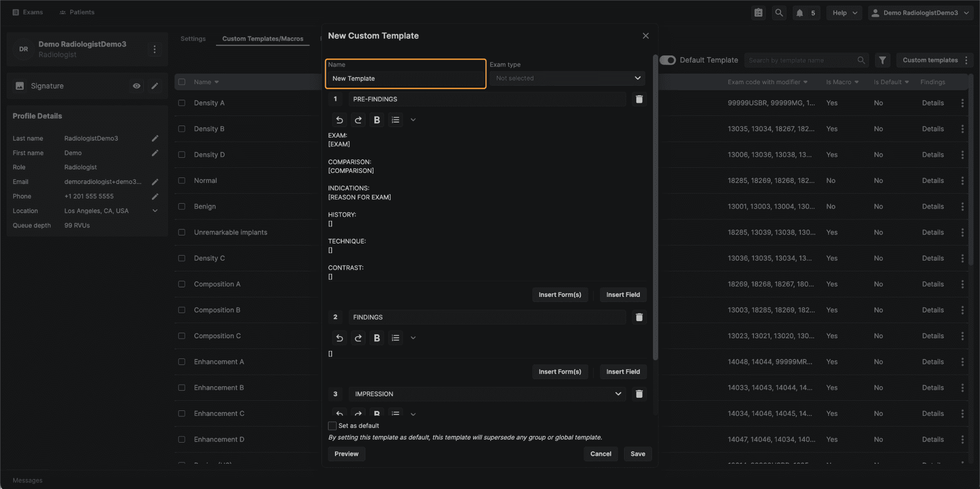980x489 pixels.
Task: Toggle bold in the PRE-FINDINGS editor
Action: coord(377,120)
